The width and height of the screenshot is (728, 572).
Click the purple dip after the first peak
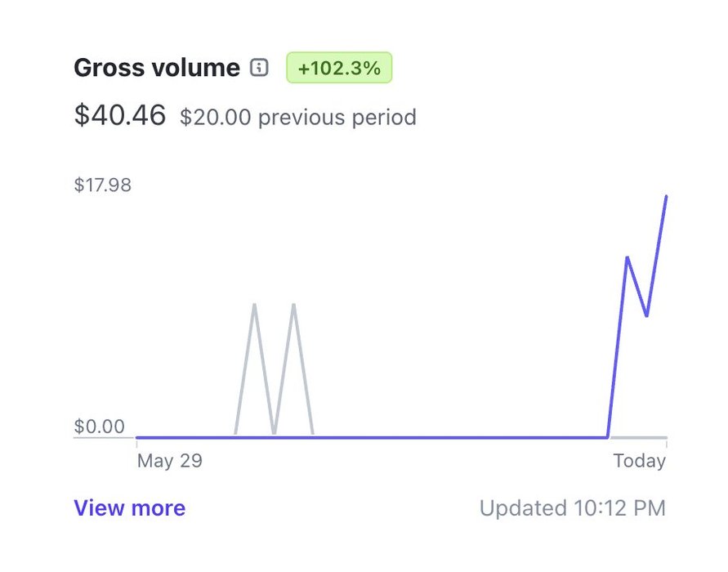[x=647, y=315]
